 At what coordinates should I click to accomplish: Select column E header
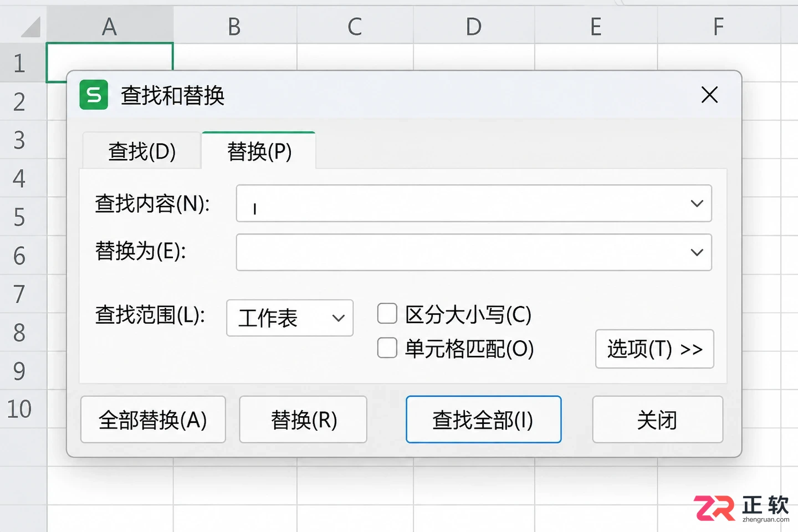point(596,26)
